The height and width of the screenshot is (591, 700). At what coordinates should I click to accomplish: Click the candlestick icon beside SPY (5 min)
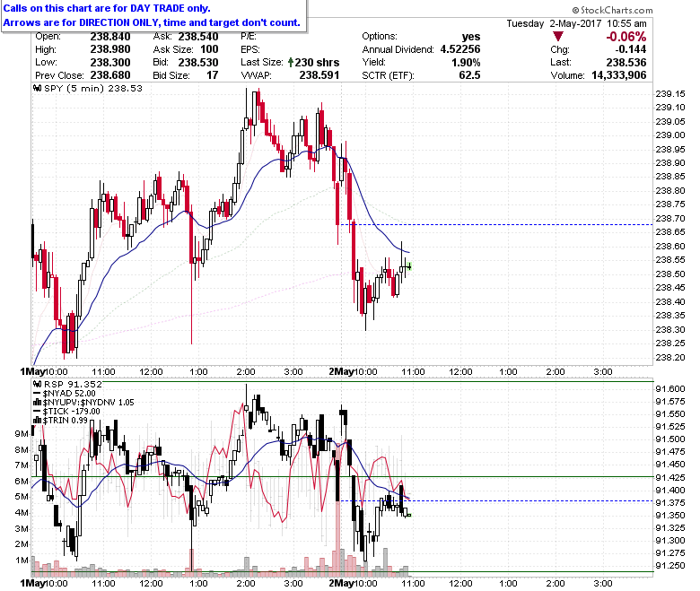[x=38, y=88]
